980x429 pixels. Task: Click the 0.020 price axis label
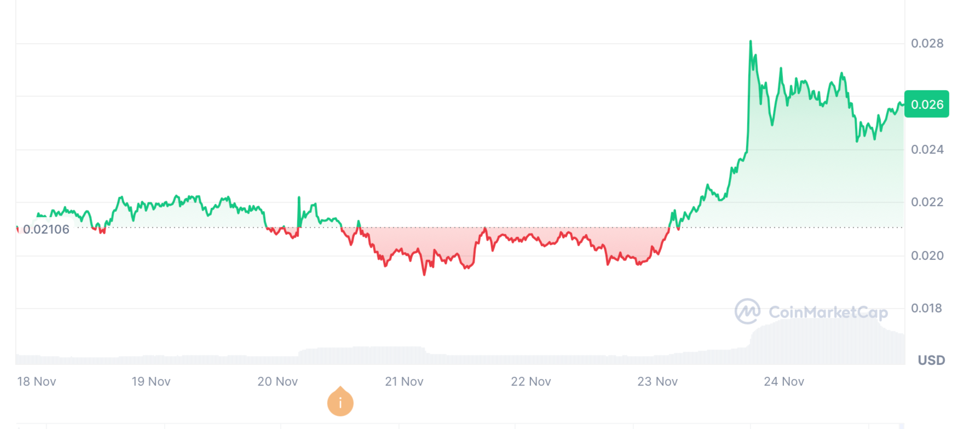click(x=927, y=256)
